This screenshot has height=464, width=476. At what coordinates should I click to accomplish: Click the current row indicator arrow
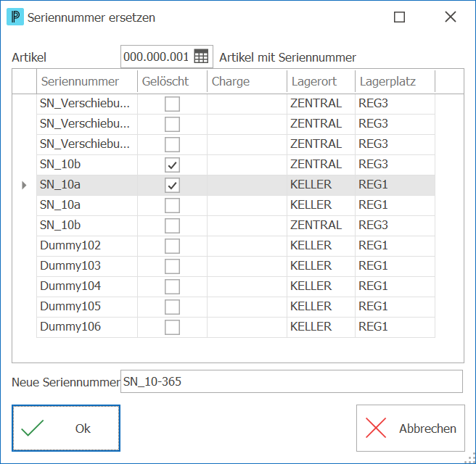coord(24,185)
